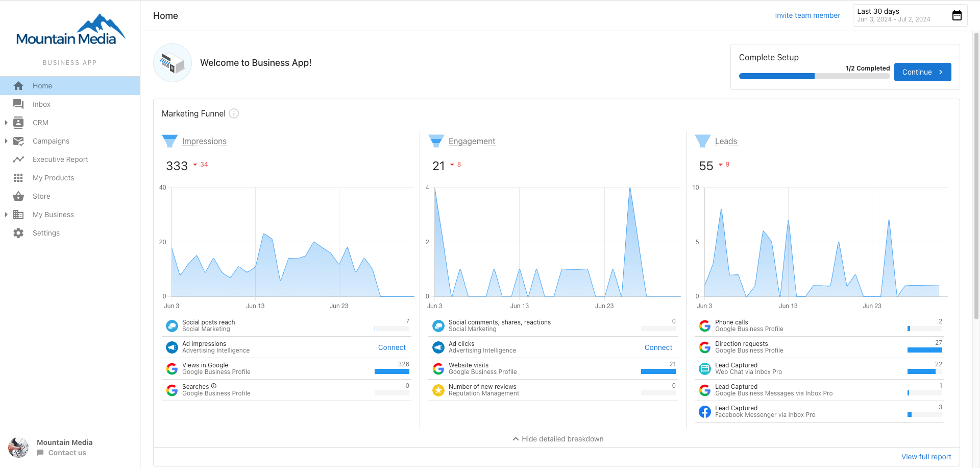Image resolution: width=980 pixels, height=468 pixels.
Task: Expand the CRM sidebar section
Action: [x=6, y=123]
